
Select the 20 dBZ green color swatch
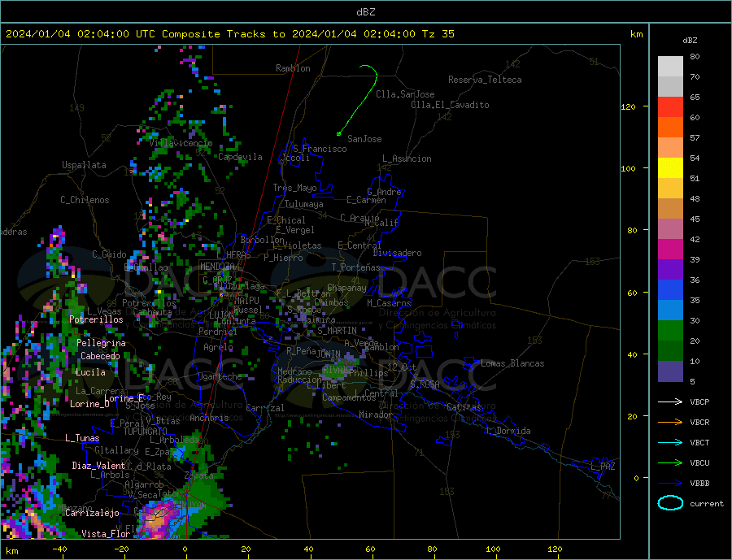(670, 331)
